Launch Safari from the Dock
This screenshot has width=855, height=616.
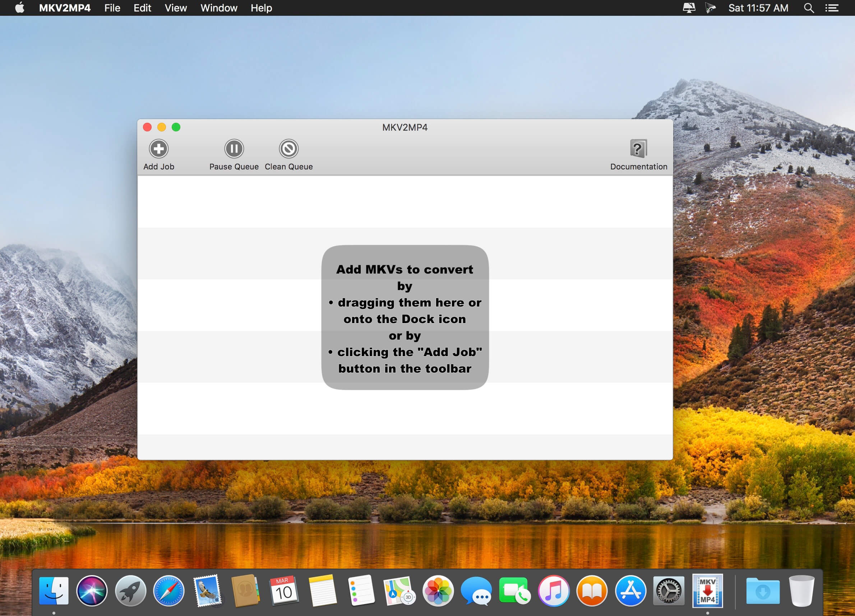tap(168, 591)
